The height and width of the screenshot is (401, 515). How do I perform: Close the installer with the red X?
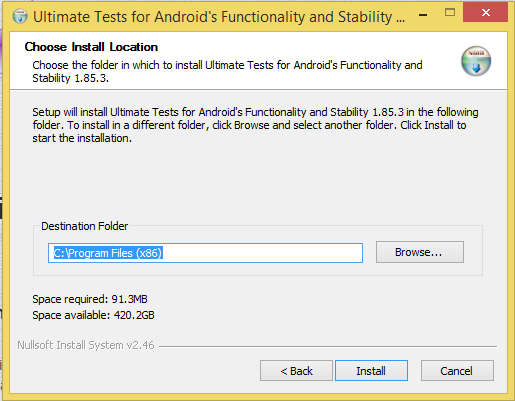485,13
